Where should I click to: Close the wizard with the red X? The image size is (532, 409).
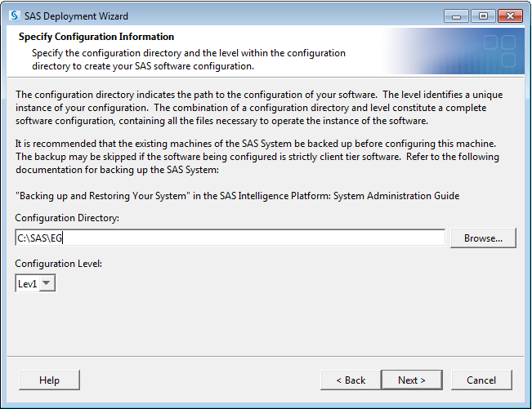[x=509, y=16]
